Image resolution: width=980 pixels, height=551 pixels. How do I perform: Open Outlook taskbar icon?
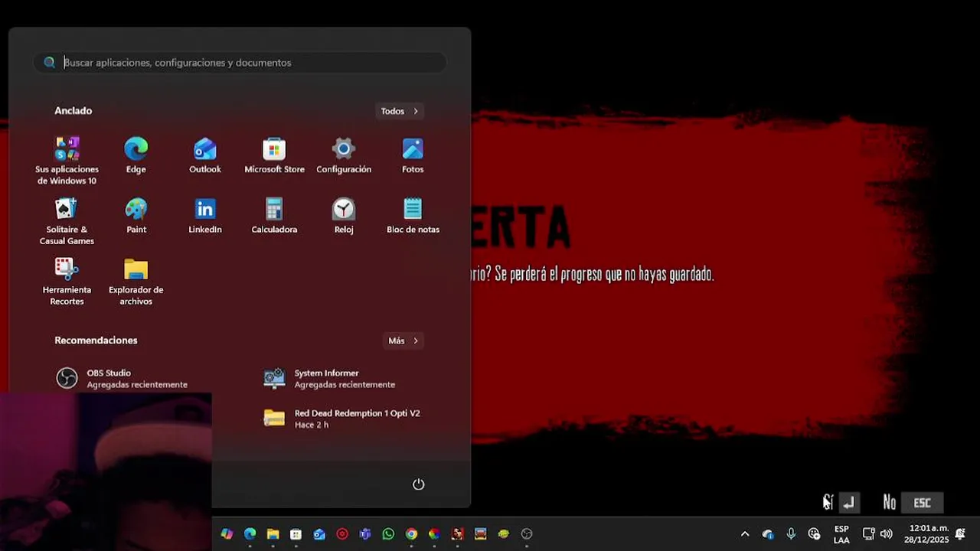(319, 534)
